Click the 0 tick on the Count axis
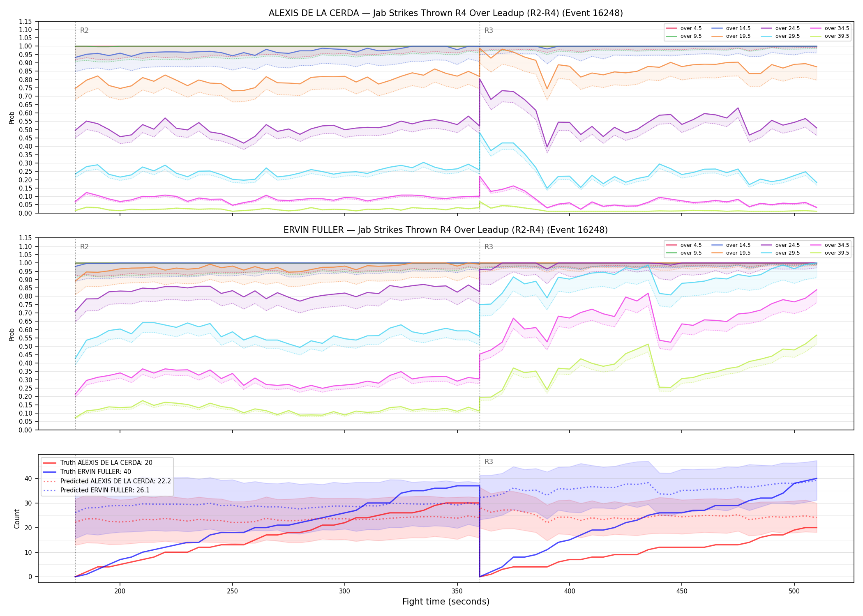The width and height of the screenshot is (863, 616). (30, 577)
